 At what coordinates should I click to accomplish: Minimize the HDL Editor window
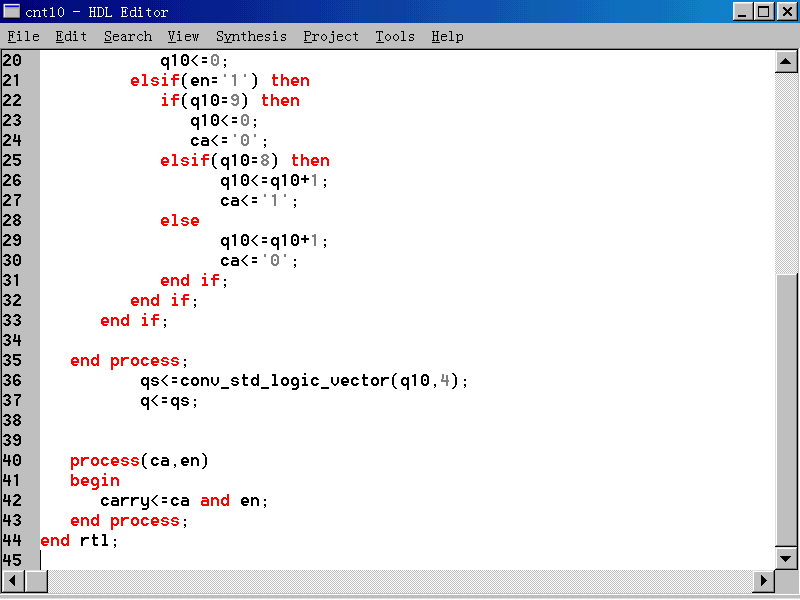coord(742,11)
